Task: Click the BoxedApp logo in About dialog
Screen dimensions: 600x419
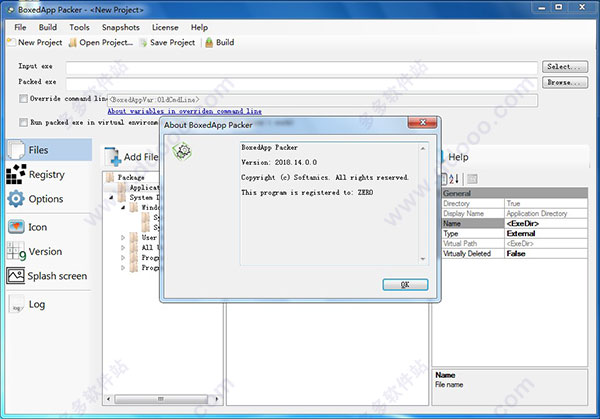Action: point(182,151)
